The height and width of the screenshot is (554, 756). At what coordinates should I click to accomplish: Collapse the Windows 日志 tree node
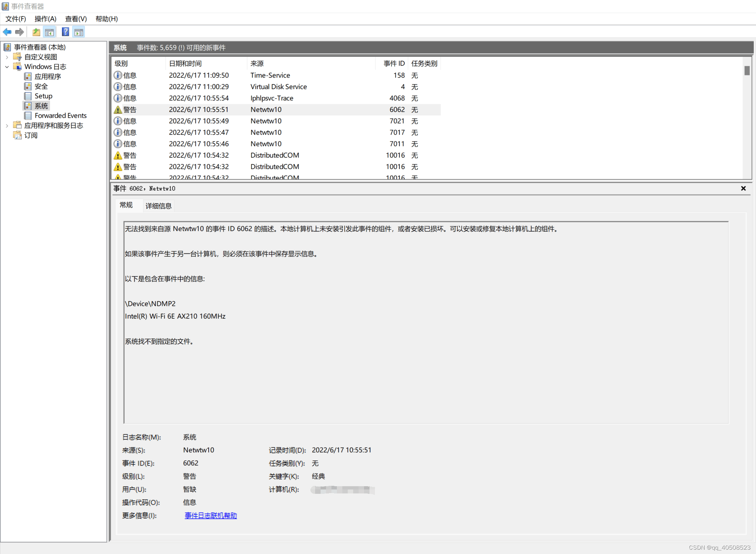(7, 67)
